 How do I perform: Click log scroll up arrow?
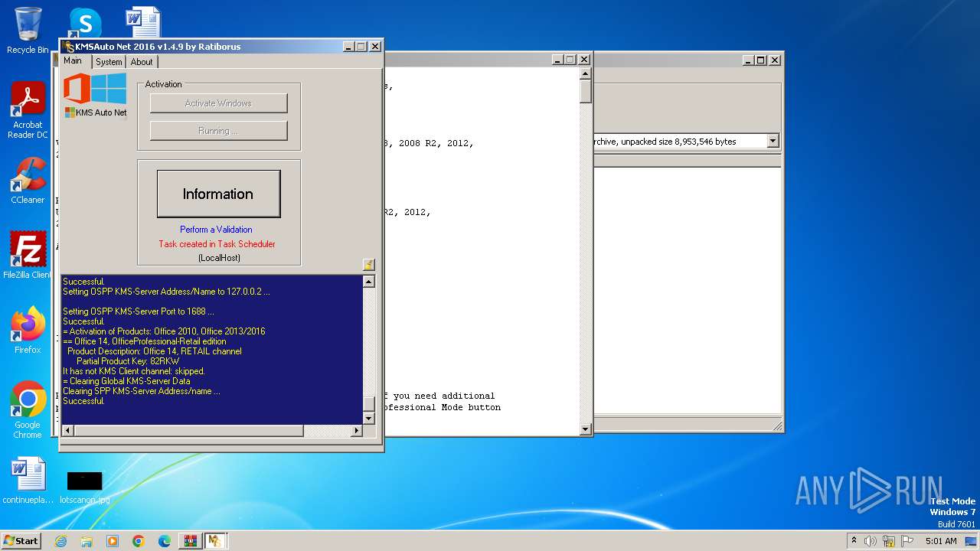click(369, 282)
